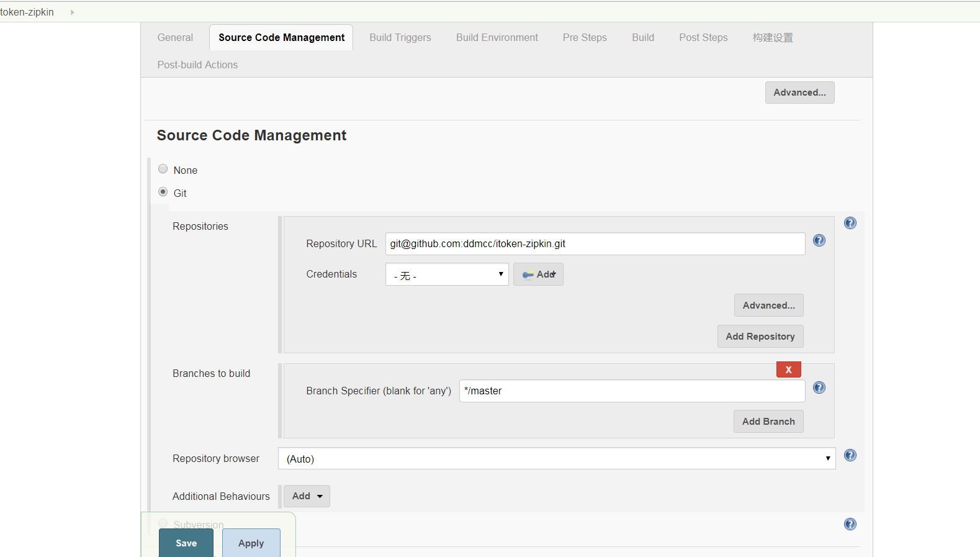Save the job configuration
The width and height of the screenshot is (980, 557).
pos(186,543)
